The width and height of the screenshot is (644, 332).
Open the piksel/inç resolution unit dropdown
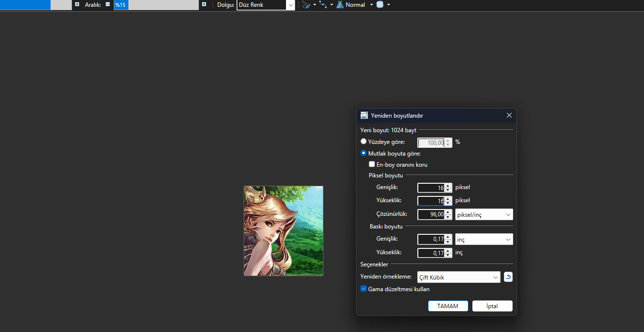pos(483,215)
